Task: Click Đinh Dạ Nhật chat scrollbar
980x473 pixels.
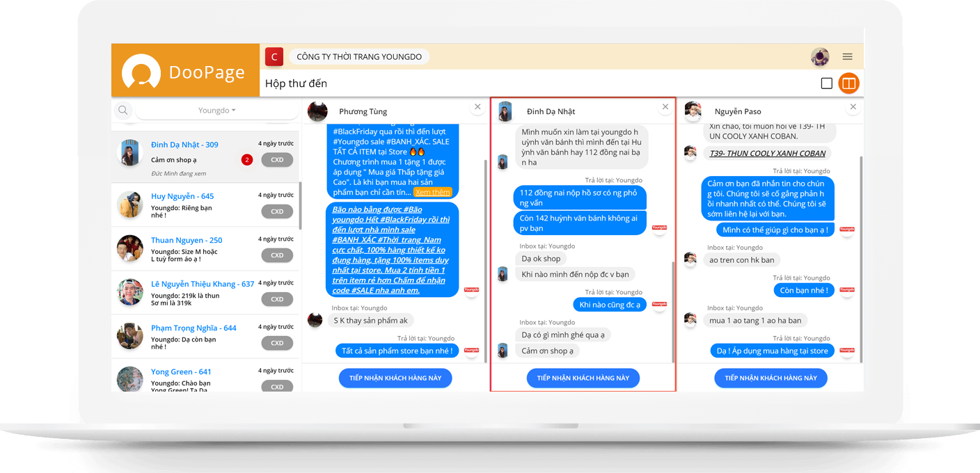Action: tap(673, 312)
